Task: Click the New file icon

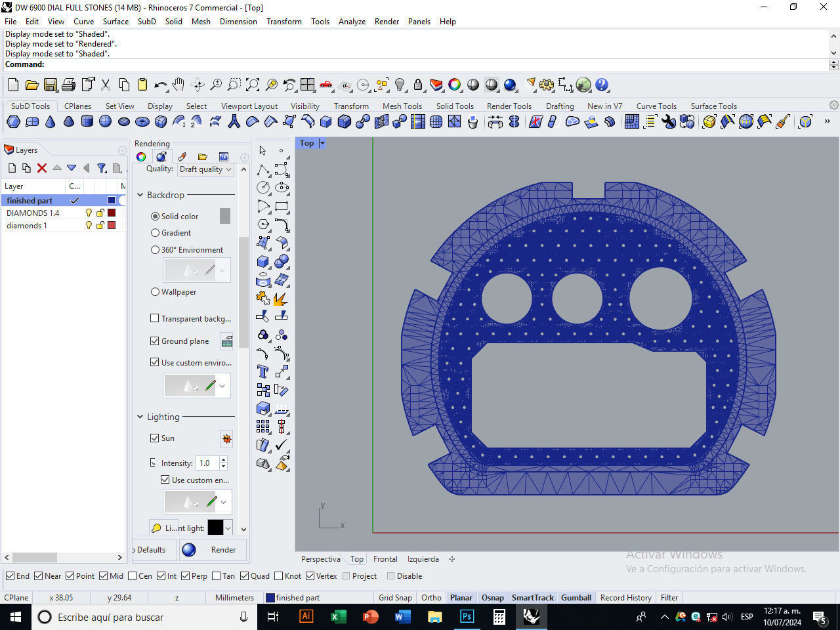Action: click(13, 85)
